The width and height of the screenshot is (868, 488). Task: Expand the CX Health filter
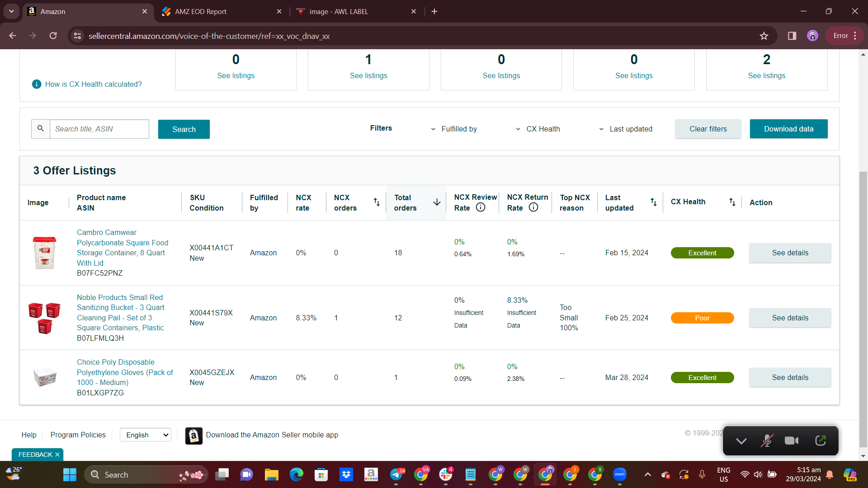(538, 129)
